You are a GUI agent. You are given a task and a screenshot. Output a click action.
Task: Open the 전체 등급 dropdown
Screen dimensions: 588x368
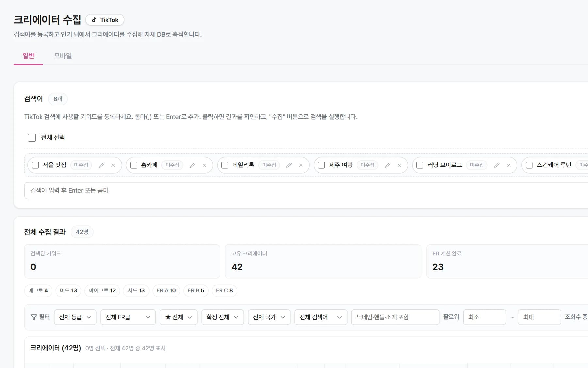tap(75, 317)
